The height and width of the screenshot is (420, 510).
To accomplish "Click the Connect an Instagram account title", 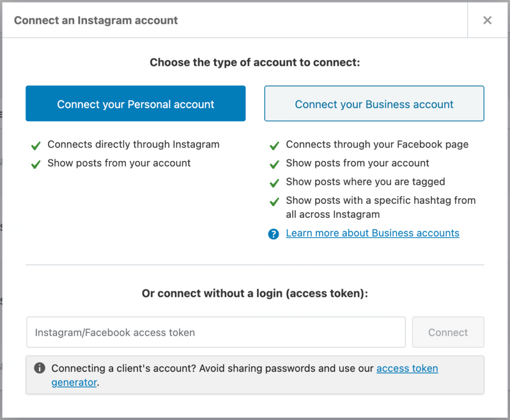I will (96, 20).
